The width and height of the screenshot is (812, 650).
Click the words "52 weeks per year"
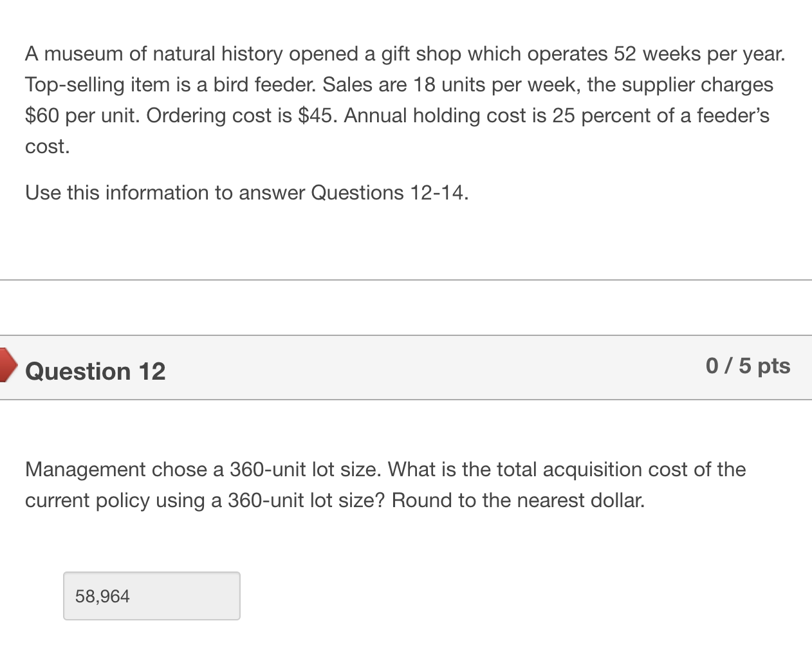pos(698,53)
